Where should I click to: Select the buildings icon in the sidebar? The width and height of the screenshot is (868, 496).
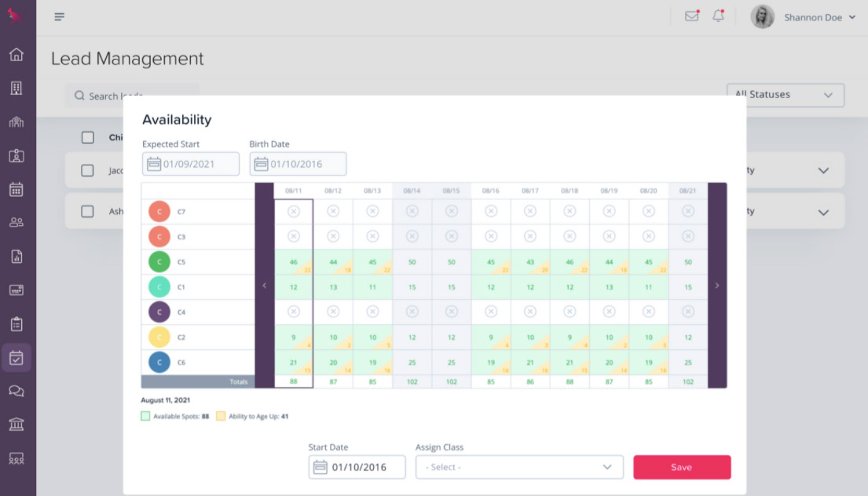coord(17,88)
